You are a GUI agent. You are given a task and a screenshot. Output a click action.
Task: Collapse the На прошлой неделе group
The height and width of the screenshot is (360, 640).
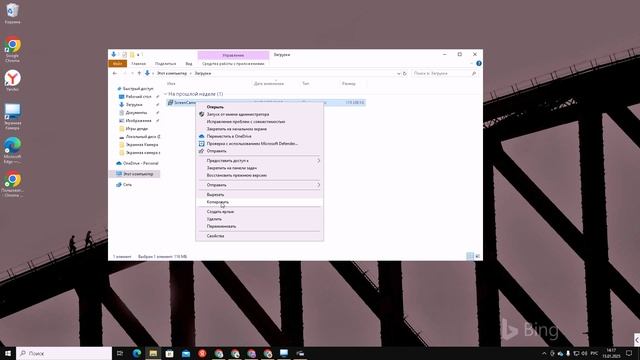[166, 94]
